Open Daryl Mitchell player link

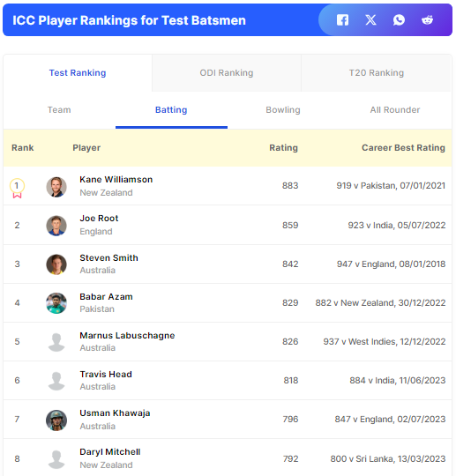click(x=110, y=452)
